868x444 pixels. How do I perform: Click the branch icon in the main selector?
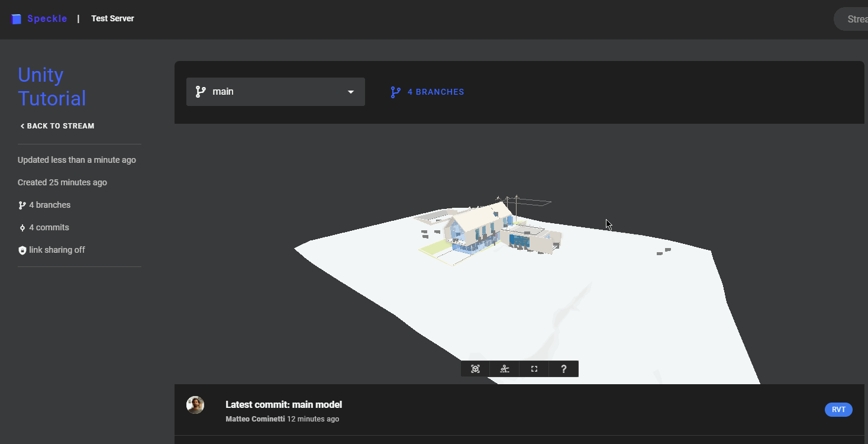click(201, 92)
